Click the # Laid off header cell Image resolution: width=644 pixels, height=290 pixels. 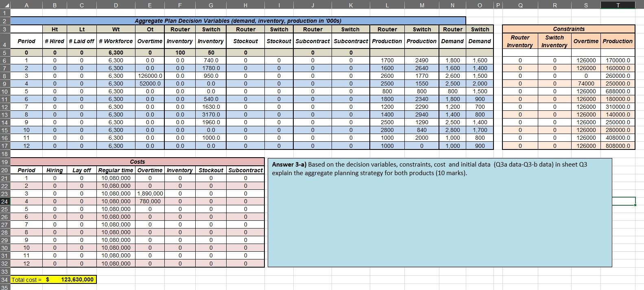[81, 41]
